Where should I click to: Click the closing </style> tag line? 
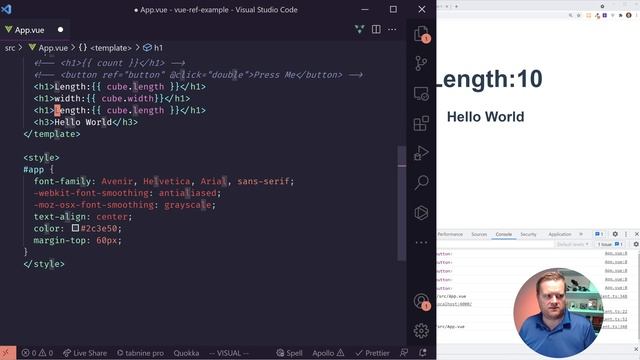coord(44,264)
